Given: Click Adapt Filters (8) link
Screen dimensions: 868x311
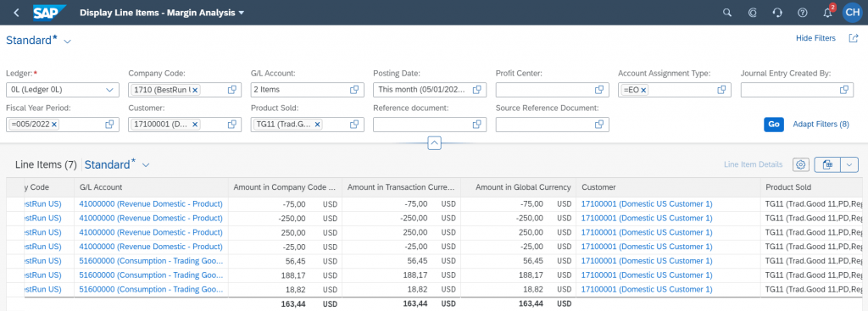Looking at the screenshot, I should (x=821, y=125).
